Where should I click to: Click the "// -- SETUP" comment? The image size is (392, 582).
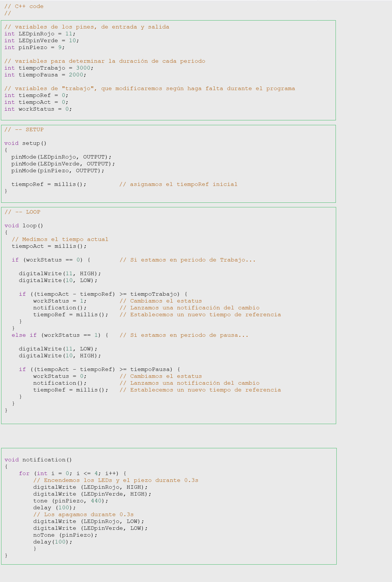point(24,129)
